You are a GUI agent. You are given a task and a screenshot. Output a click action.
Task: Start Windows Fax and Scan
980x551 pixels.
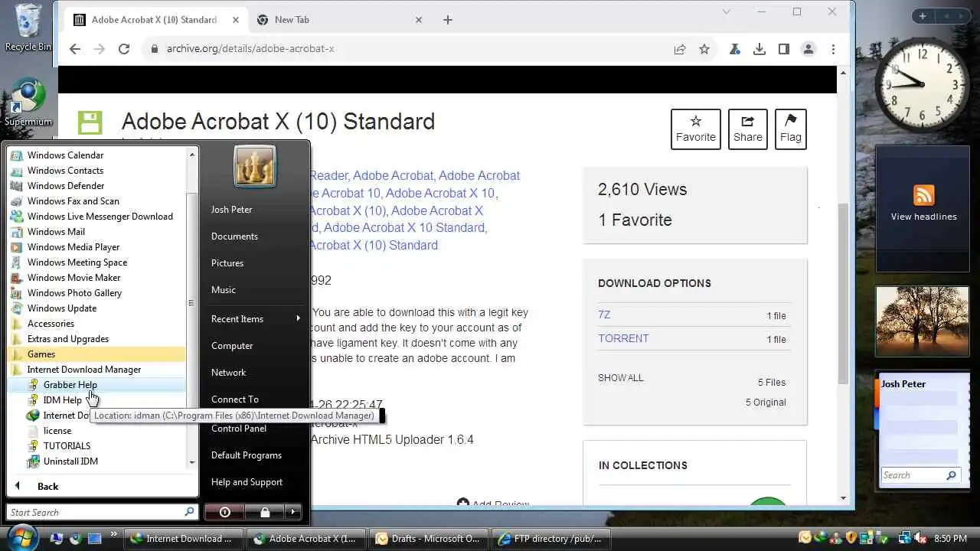(x=73, y=201)
